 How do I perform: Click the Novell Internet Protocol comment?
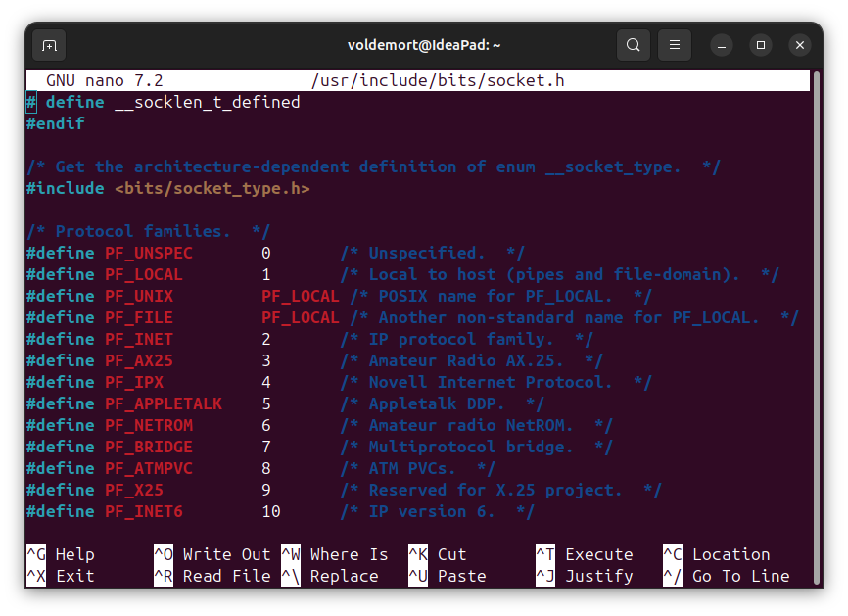tap(495, 382)
